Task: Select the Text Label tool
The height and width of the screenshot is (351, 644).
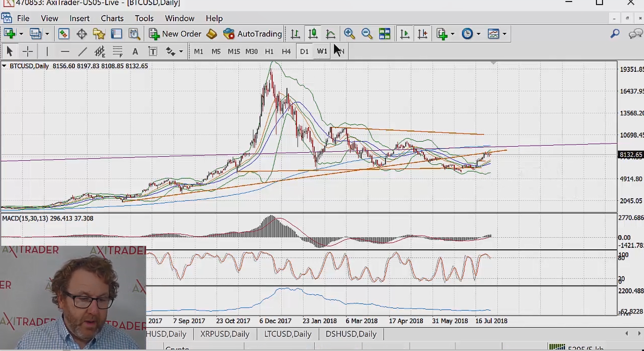Action: click(152, 51)
